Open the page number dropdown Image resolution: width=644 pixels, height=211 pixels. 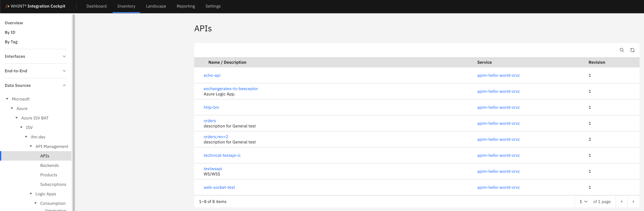pyautogui.click(x=583, y=202)
